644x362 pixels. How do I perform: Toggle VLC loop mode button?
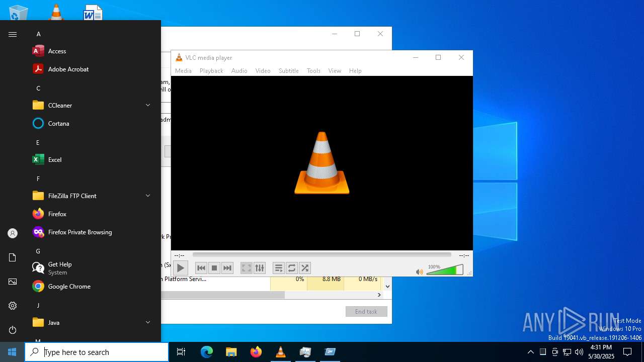pos(292,268)
